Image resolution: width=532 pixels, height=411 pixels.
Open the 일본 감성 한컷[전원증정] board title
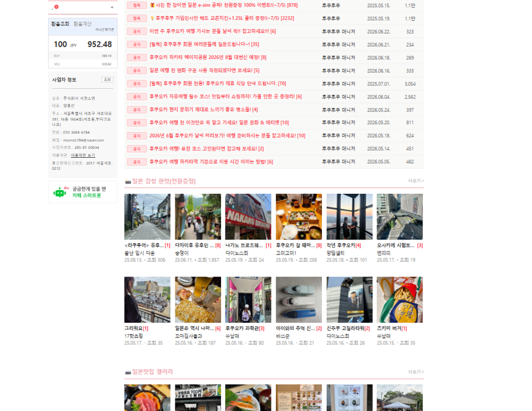[164, 181]
